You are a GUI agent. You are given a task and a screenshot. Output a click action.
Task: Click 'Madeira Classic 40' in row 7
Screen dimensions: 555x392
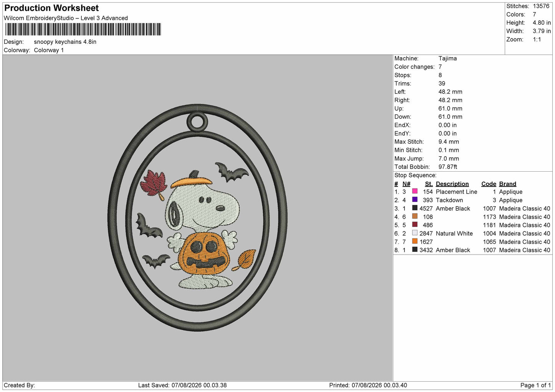(x=524, y=242)
